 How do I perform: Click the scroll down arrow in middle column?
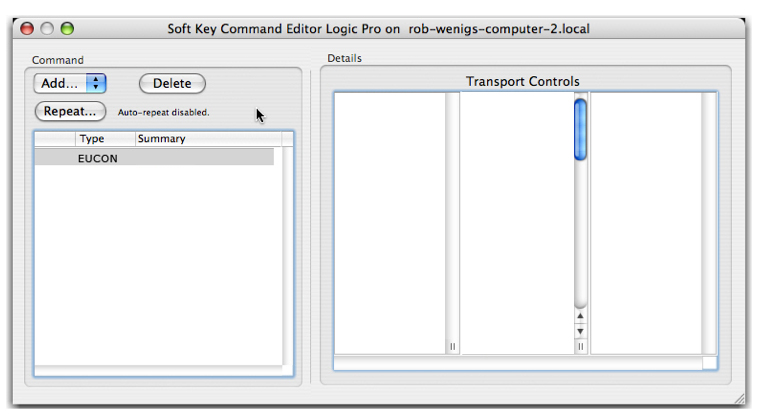(580, 331)
